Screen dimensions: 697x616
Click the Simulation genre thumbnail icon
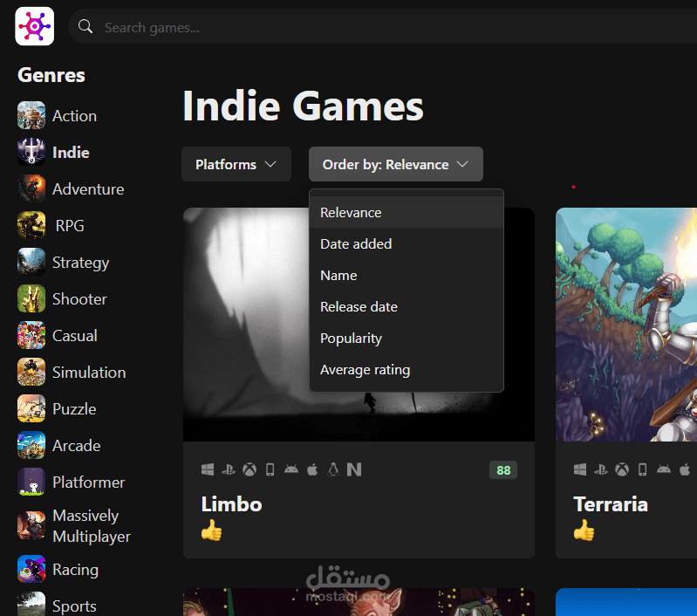tap(31, 373)
